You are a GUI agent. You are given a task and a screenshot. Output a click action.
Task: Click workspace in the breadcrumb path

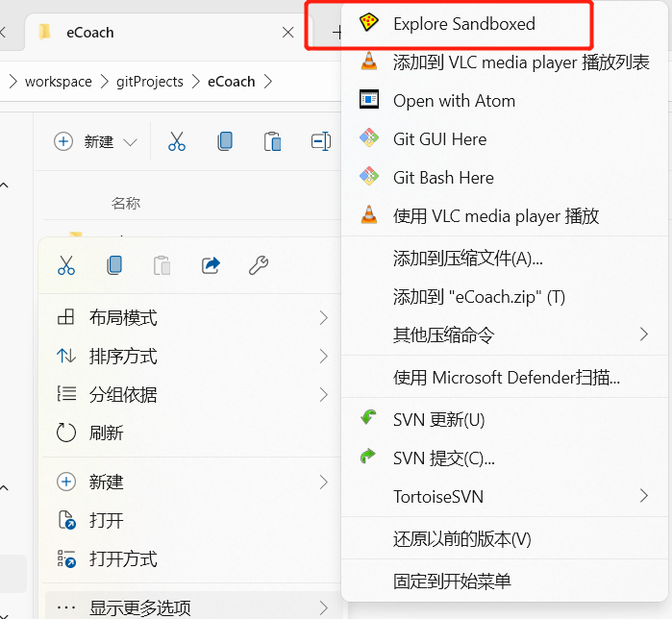[59, 82]
